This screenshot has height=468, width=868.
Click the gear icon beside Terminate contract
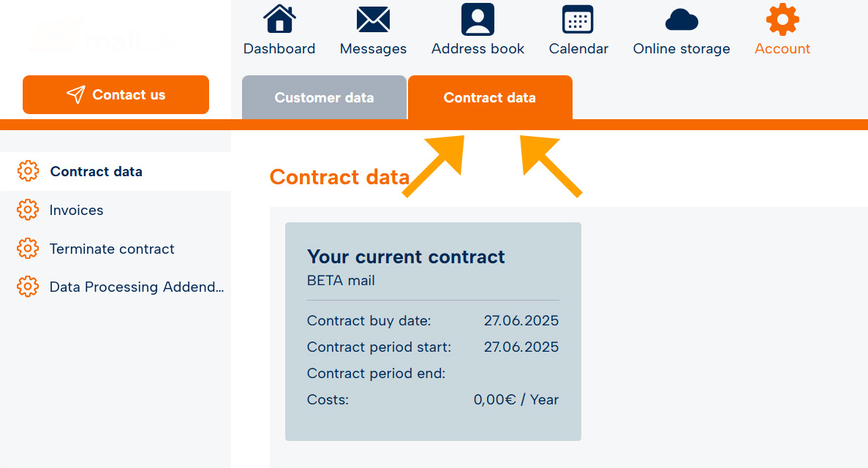point(28,249)
